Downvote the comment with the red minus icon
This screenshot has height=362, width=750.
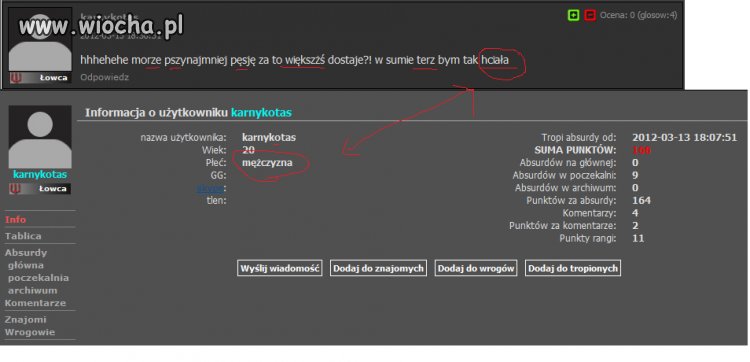click(x=590, y=15)
